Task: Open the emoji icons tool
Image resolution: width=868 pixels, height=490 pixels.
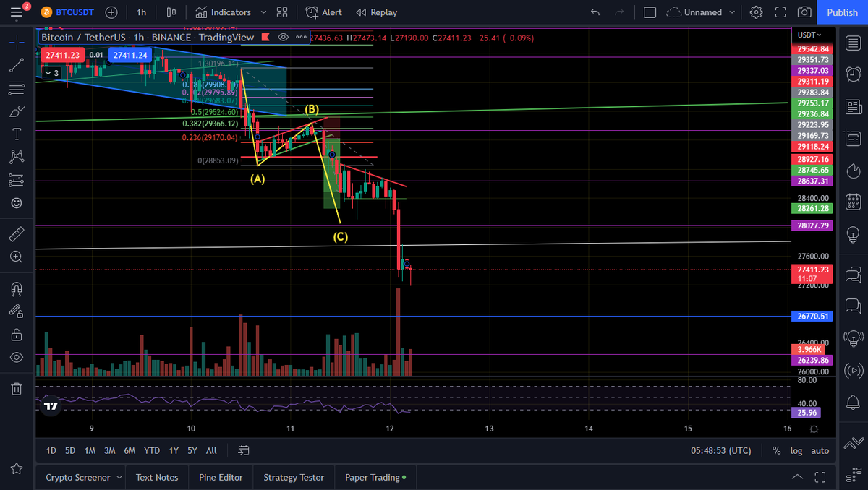Action: (16, 203)
